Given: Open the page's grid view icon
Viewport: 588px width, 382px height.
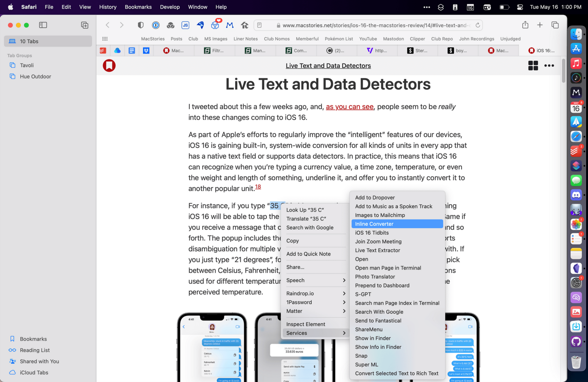Looking at the screenshot, I should click(533, 65).
